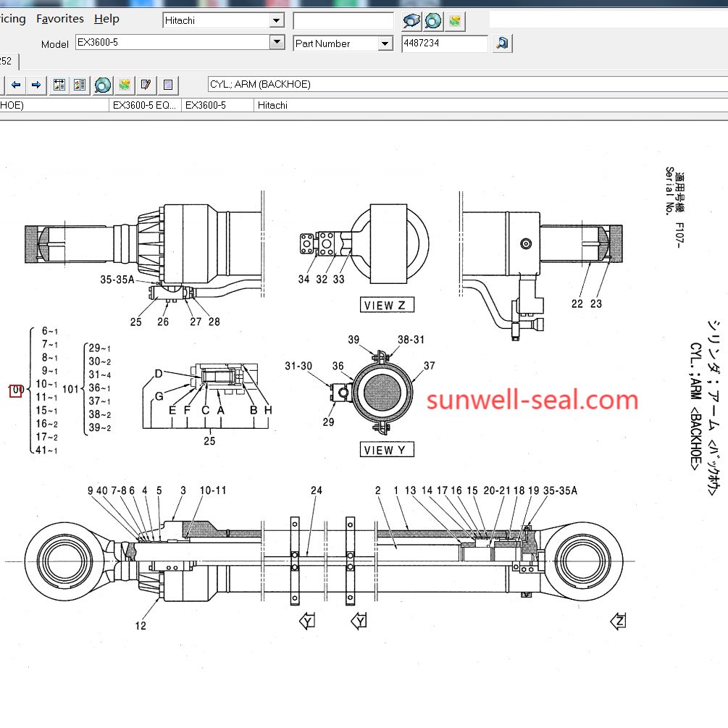Click the empty search field beside Hitachi dropdown
This screenshot has height=728, width=728.
coord(343,21)
